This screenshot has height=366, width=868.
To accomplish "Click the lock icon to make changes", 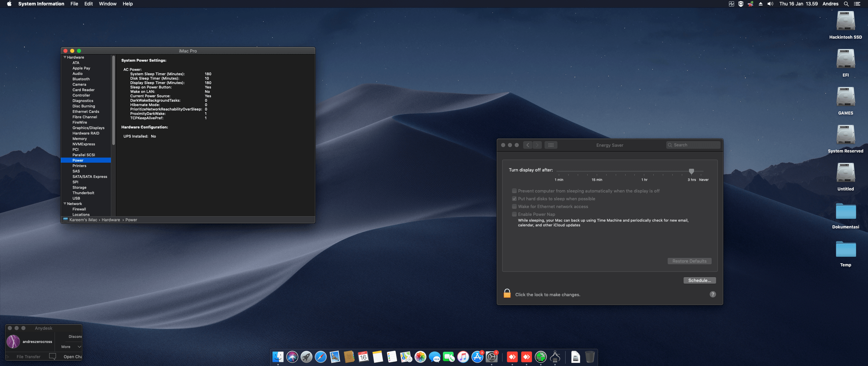I will 507,293.
